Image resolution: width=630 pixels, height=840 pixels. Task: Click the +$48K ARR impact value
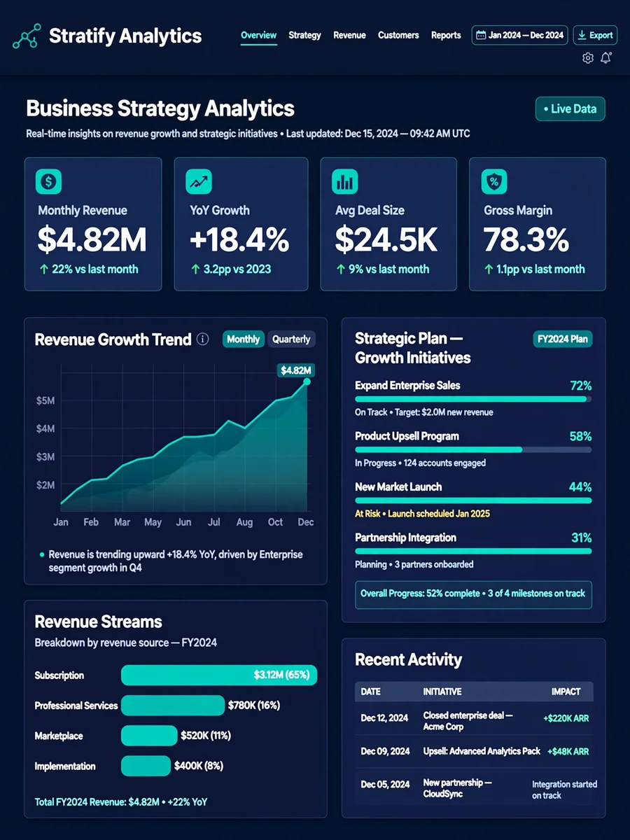pos(568,752)
